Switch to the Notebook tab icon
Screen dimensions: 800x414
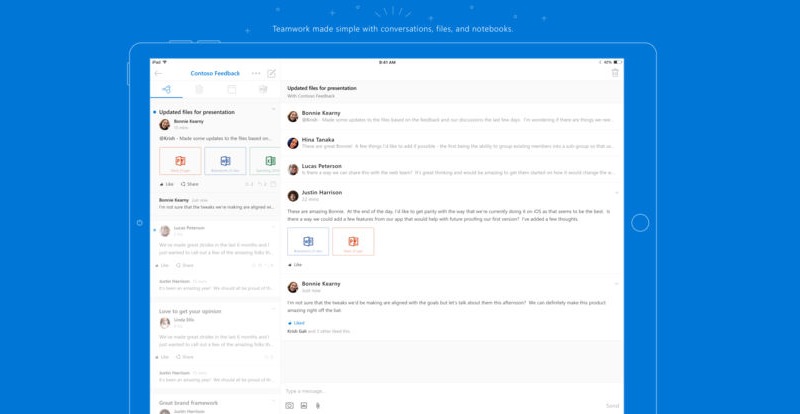pyautogui.click(x=263, y=89)
